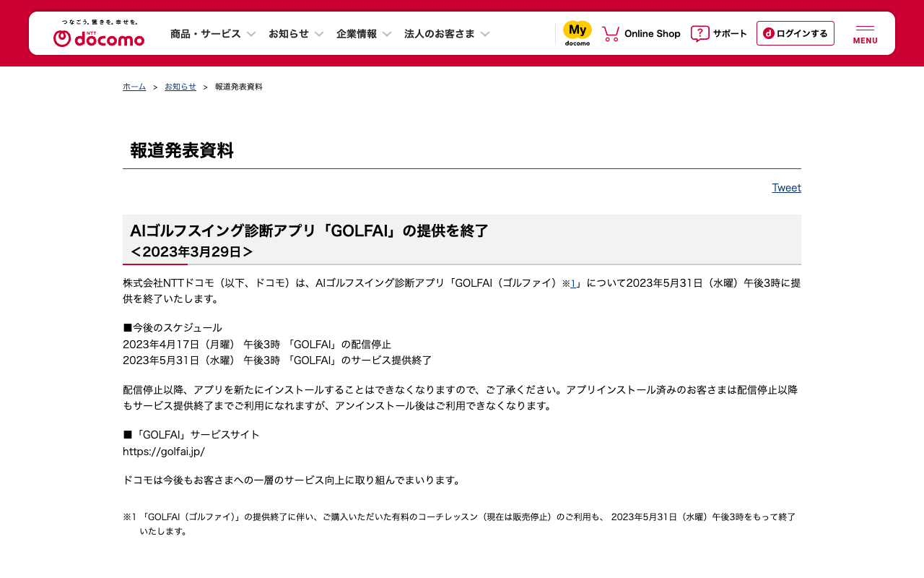Click the https://golfai.jp/ URL text
This screenshot has width=924, height=578.
(164, 452)
